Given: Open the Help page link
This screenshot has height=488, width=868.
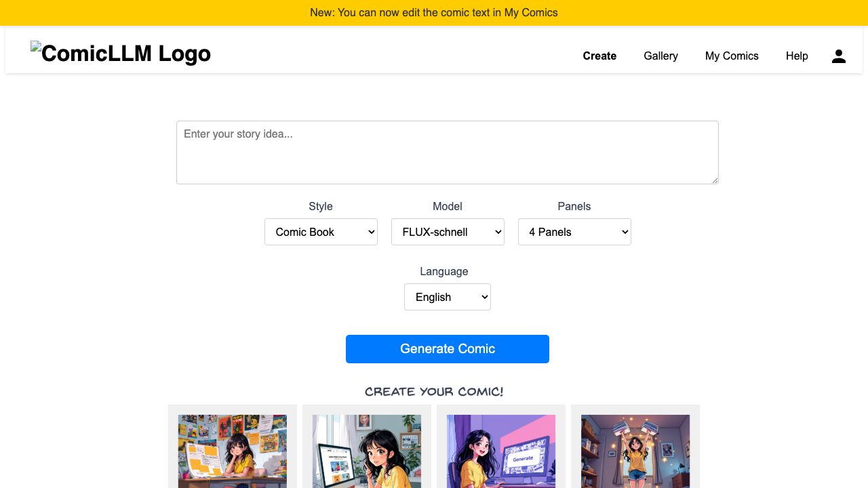Looking at the screenshot, I should pos(797,56).
